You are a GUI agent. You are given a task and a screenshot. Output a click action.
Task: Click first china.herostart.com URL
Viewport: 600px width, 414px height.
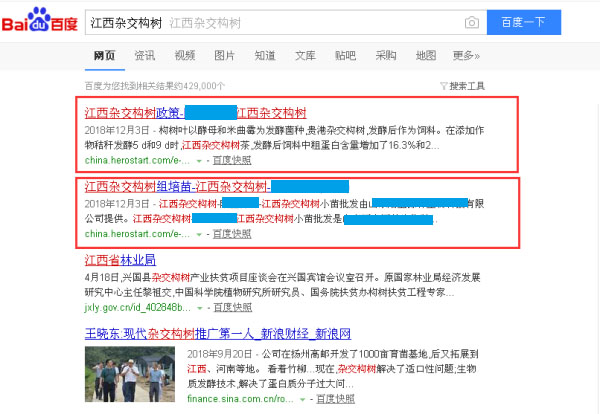click(x=137, y=160)
